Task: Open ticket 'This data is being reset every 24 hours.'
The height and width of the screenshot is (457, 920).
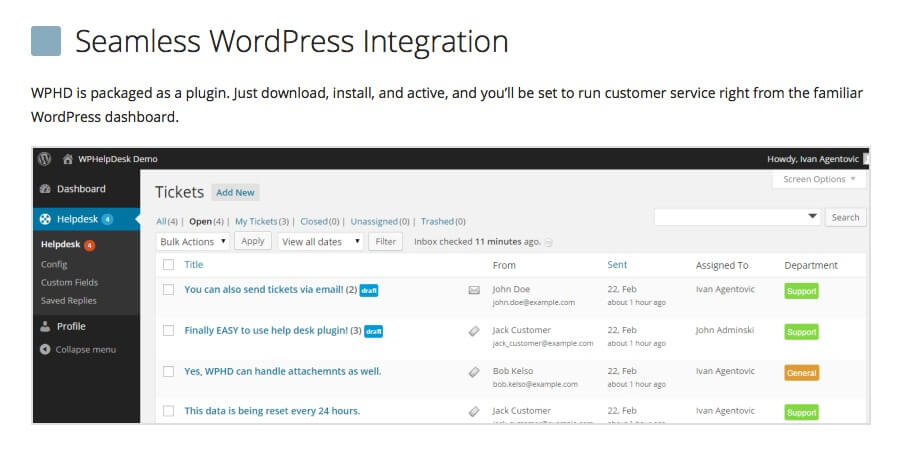Action: pos(272,411)
